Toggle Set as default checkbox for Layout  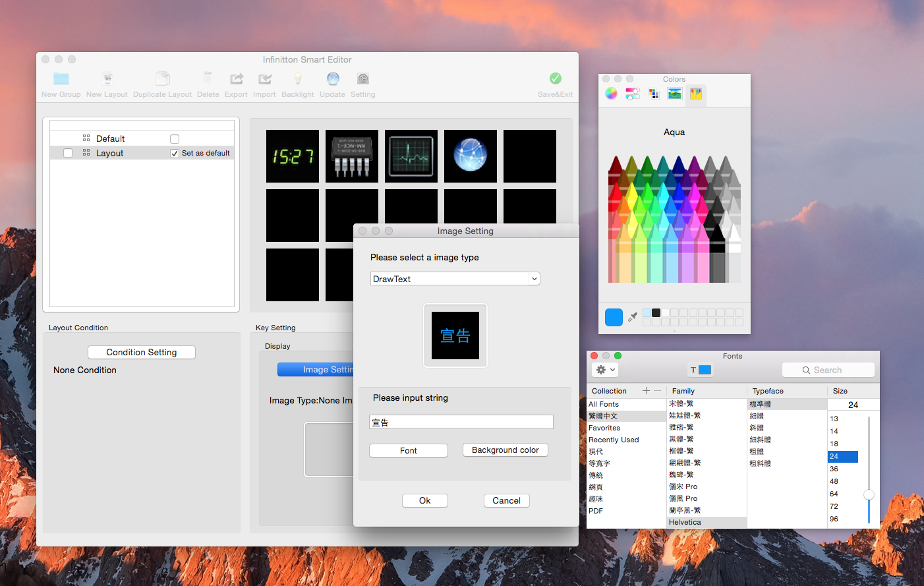coord(175,154)
